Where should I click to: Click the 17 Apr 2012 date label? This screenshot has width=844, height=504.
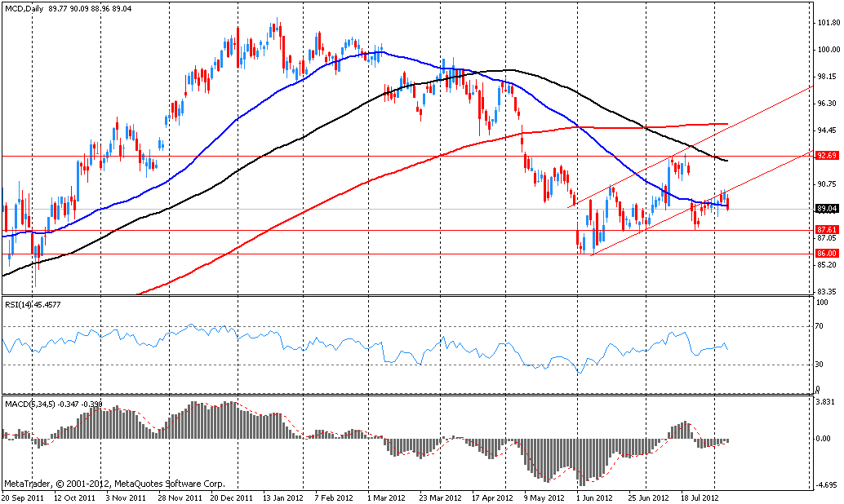click(x=492, y=498)
